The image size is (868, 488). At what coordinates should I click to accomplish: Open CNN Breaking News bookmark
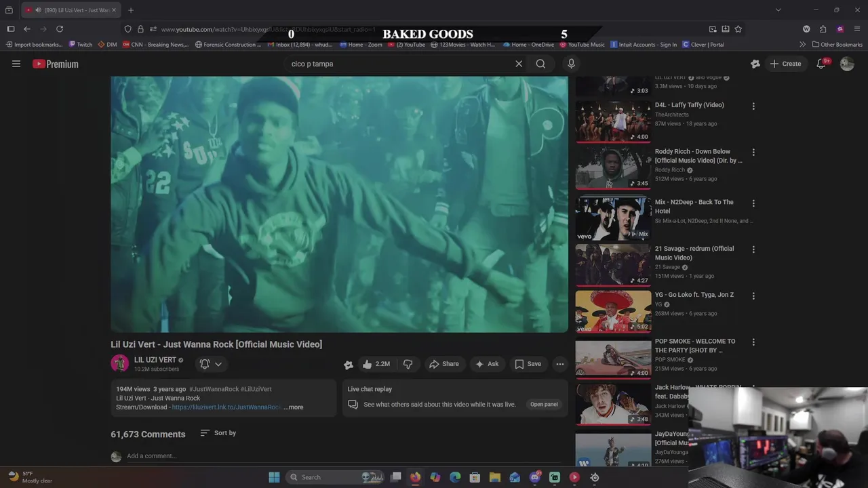(x=155, y=45)
